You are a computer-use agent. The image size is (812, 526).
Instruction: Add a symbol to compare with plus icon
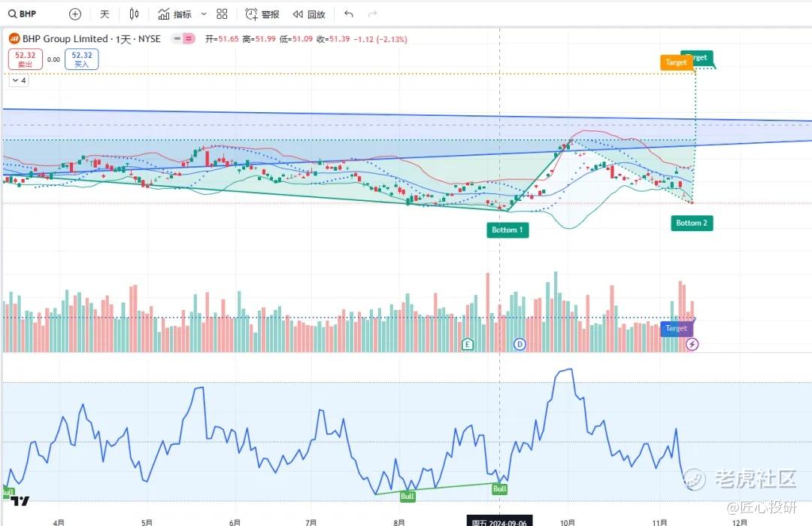click(75, 14)
